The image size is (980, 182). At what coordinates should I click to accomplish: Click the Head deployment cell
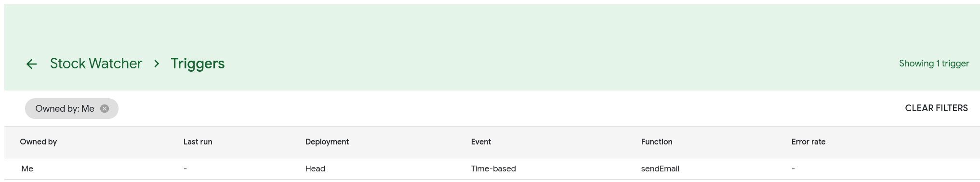click(315, 169)
